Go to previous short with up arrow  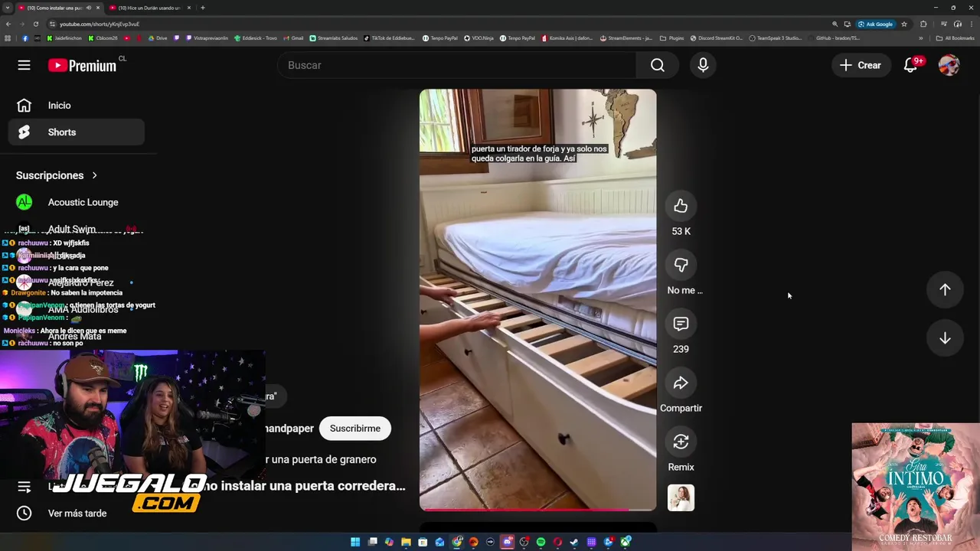pyautogui.click(x=945, y=290)
